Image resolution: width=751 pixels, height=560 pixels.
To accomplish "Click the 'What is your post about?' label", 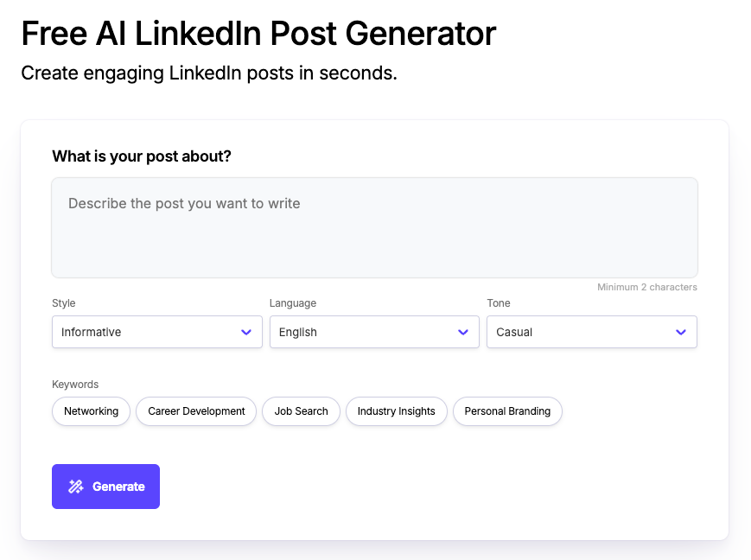I will (141, 156).
